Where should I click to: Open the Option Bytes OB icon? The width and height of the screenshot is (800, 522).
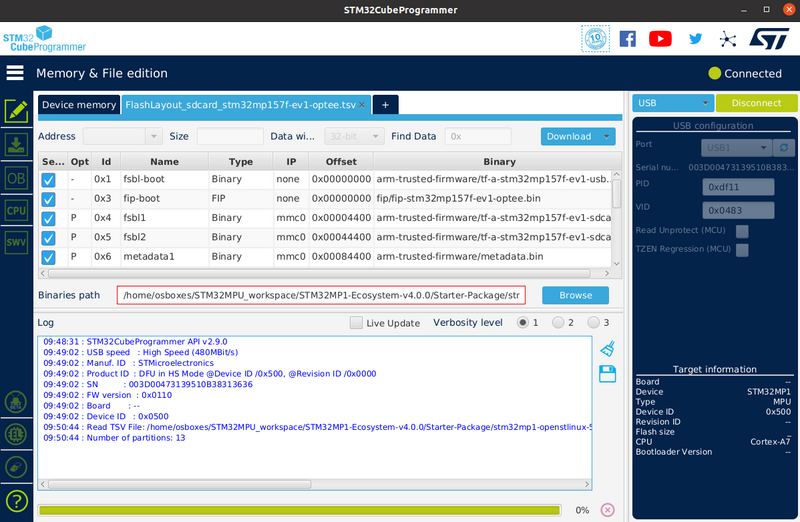coord(16,178)
